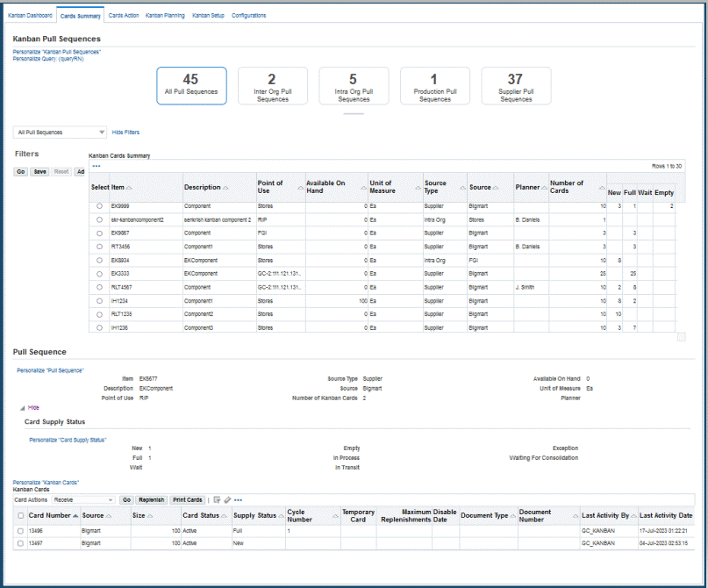This screenshot has height=588, width=708.
Task: Click the planner J. Smith cell
Action: 531,287
